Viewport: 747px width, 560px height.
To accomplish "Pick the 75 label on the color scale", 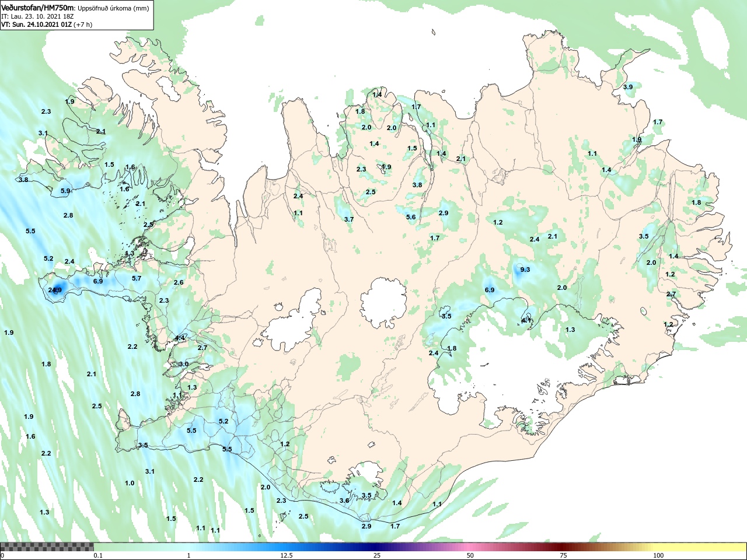I will tap(563, 555).
